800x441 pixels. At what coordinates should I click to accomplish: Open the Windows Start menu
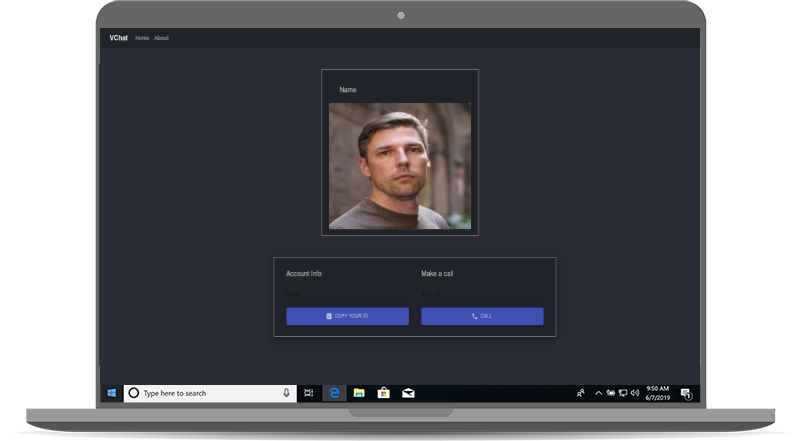(x=112, y=393)
